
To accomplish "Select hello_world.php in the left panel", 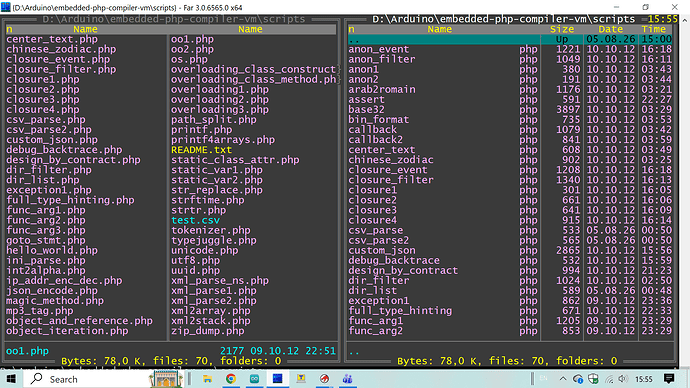I will [x=52, y=250].
